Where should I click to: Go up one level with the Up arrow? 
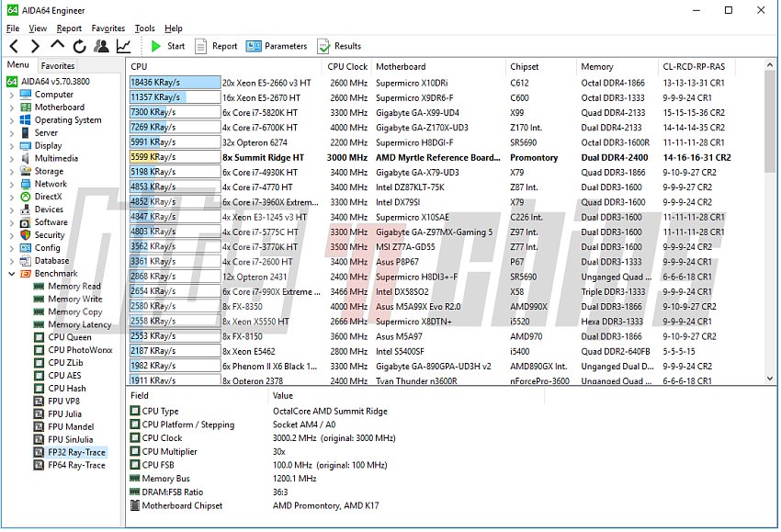(57, 45)
